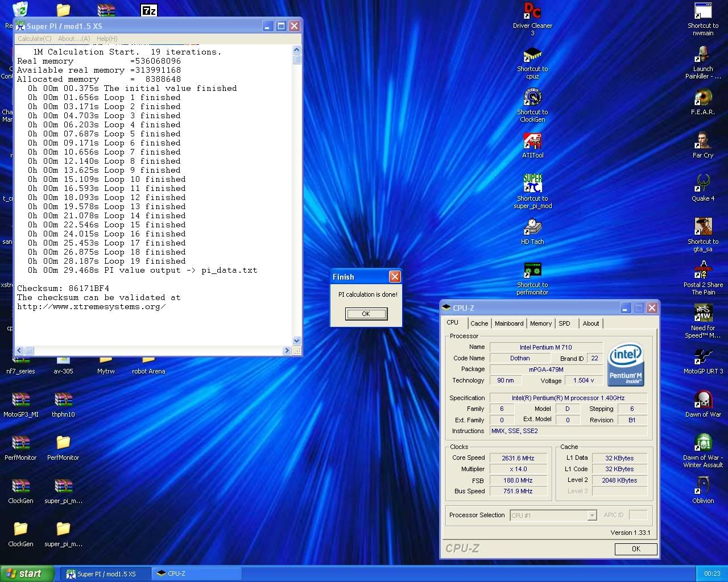Click the Voltage value 1.504 v
728x582 pixels.
(x=584, y=381)
